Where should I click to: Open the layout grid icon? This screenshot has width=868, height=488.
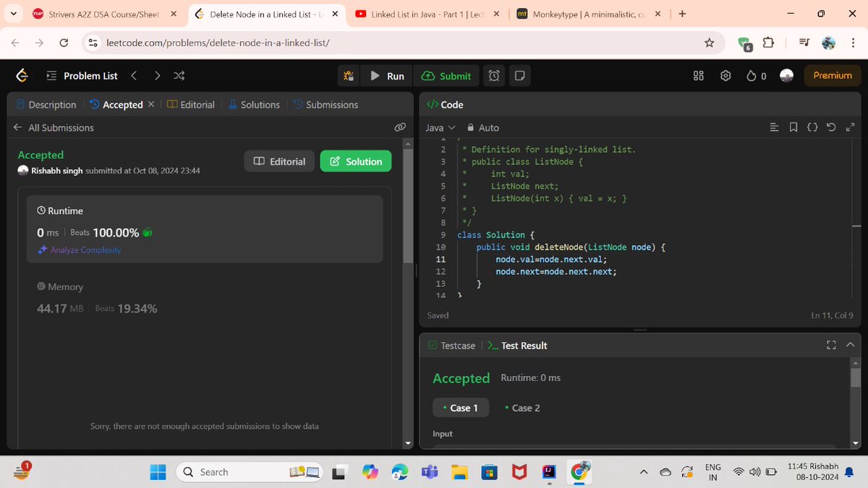pyautogui.click(x=699, y=76)
